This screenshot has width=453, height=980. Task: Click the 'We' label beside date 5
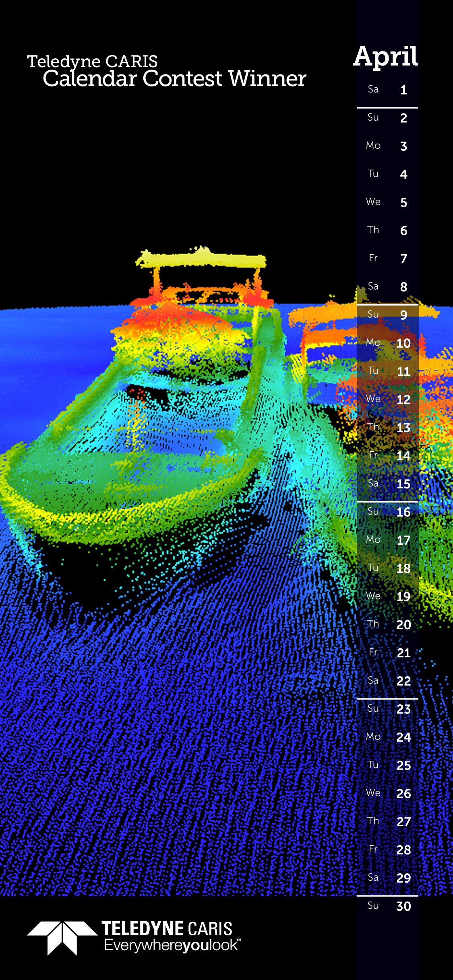point(373,202)
